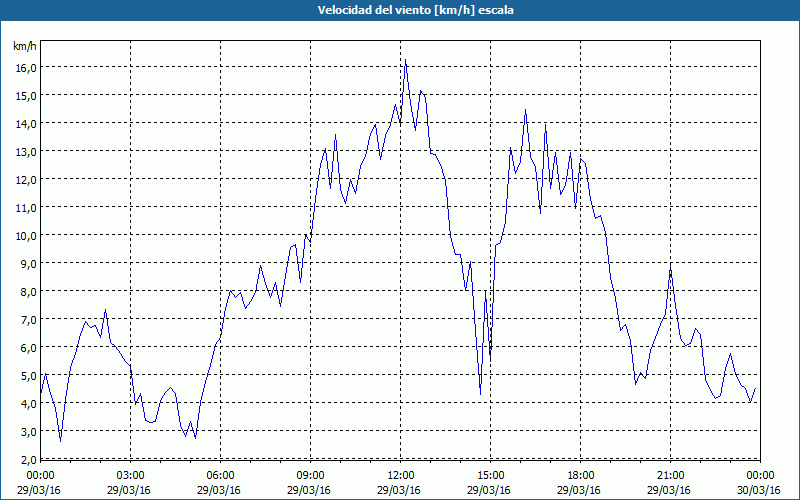The height and width of the screenshot is (500, 800).
Task: Click the 10,0 y-axis value
Action: click(x=27, y=236)
